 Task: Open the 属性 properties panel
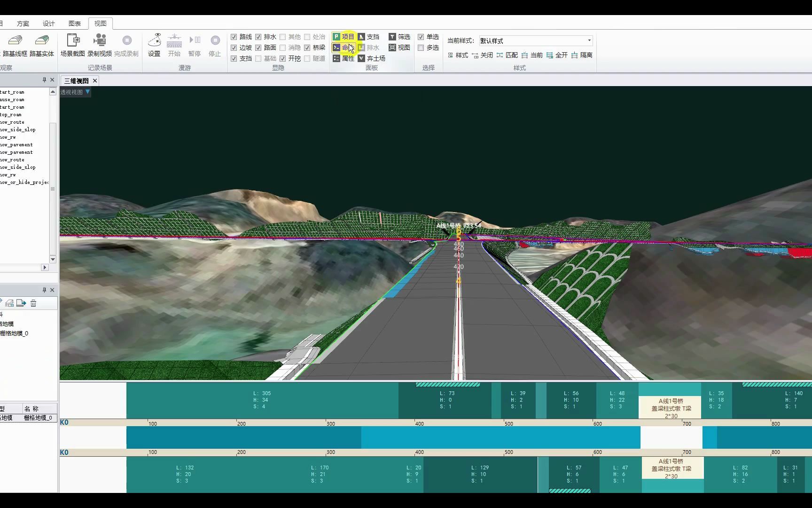(346, 58)
